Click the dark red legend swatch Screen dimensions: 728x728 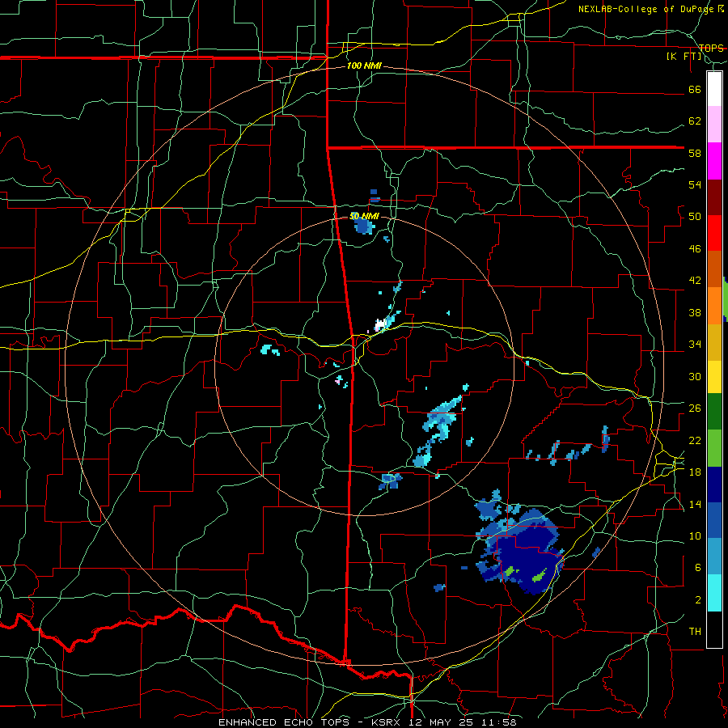tap(714, 197)
